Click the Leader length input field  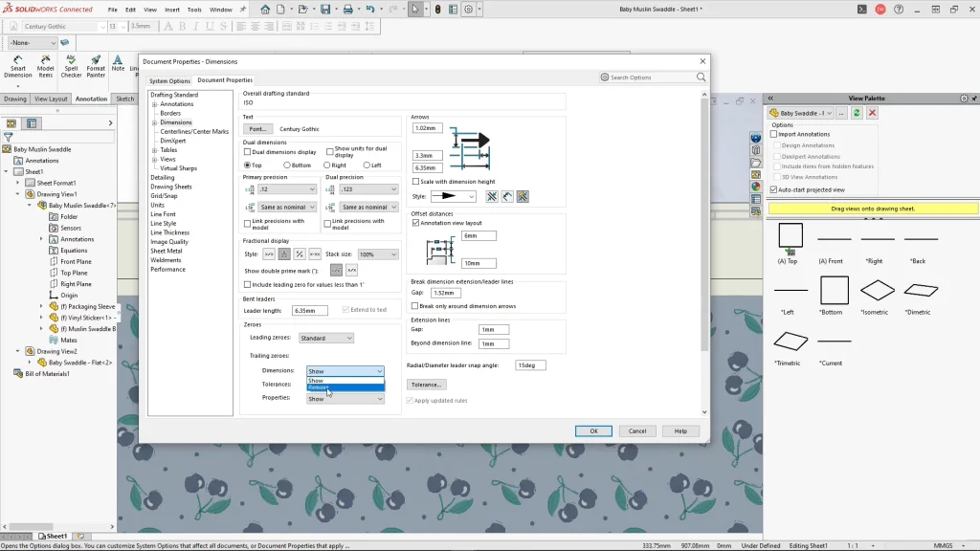pyautogui.click(x=309, y=311)
